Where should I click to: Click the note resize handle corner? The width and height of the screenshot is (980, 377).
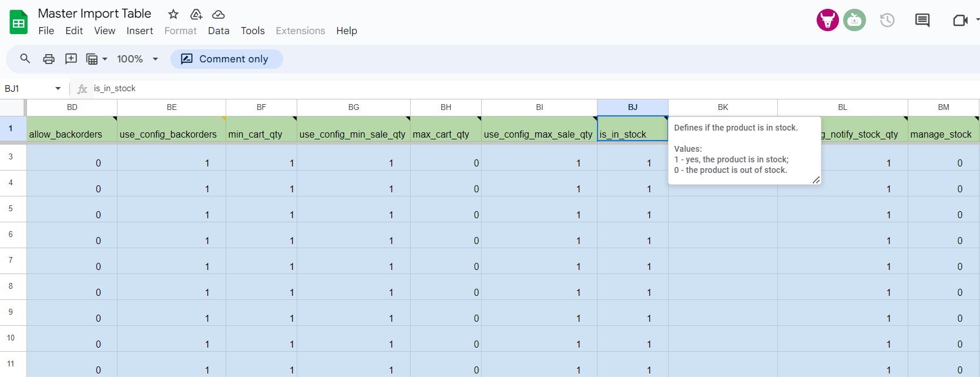point(816,180)
